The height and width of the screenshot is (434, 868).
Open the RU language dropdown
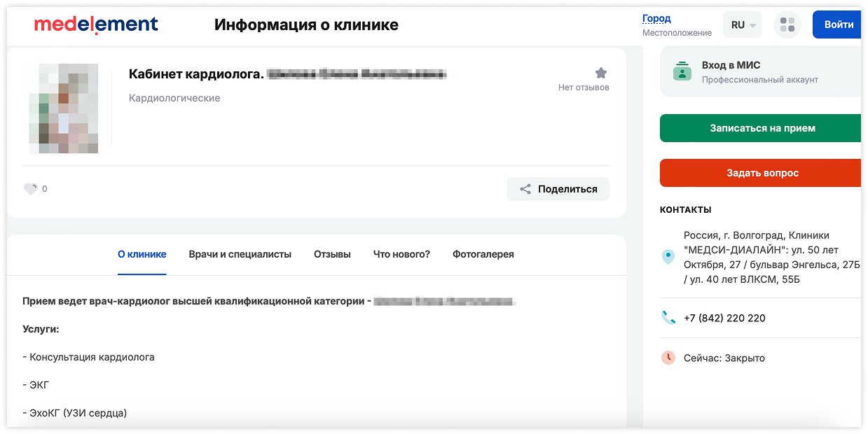pyautogui.click(x=742, y=24)
